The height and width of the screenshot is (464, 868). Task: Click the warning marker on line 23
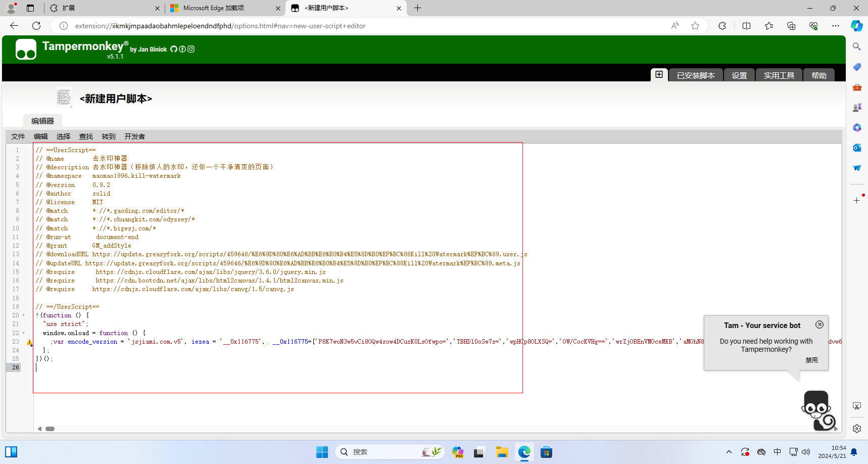click(x=30, y=342)
